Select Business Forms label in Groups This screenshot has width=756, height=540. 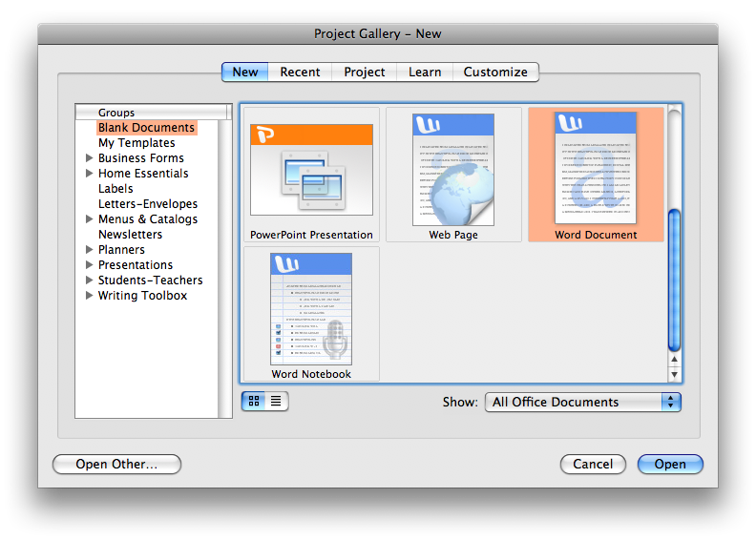click(141, 158)
